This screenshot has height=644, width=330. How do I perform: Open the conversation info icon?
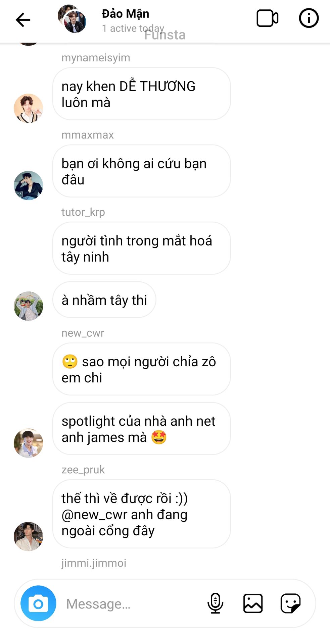point(309,18)
